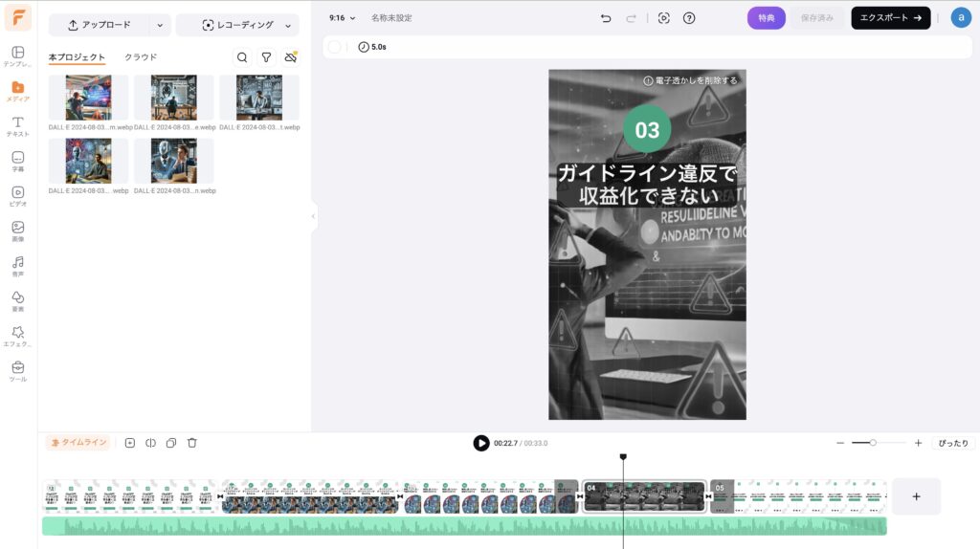Click the media search magnifier icon
Viewport: 980px width, 549px height.
242,57
